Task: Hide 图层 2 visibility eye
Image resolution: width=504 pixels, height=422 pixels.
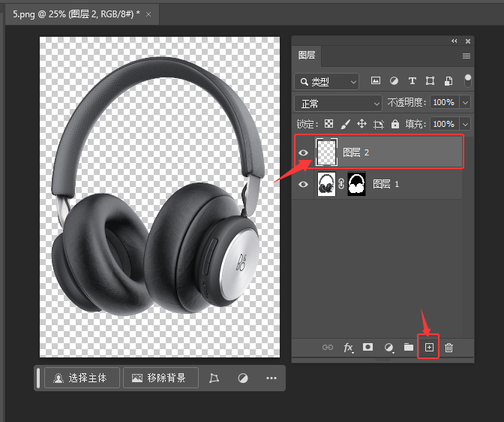Action: click(x=303, y=152)
